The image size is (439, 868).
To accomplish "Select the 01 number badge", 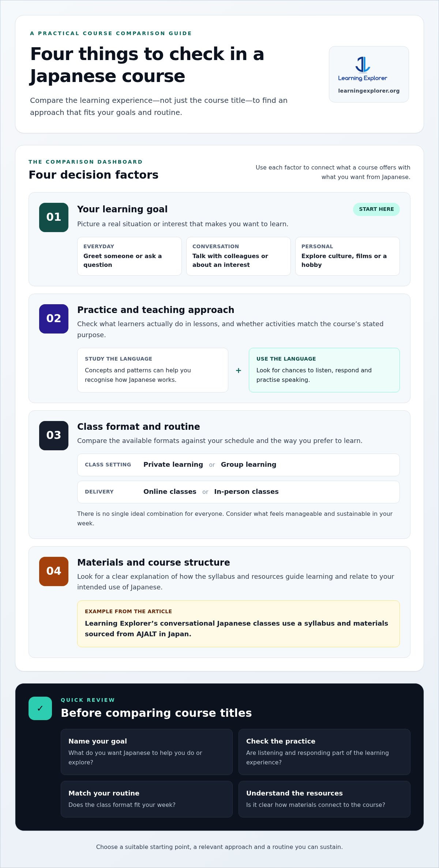I will [x=54, y=217].
